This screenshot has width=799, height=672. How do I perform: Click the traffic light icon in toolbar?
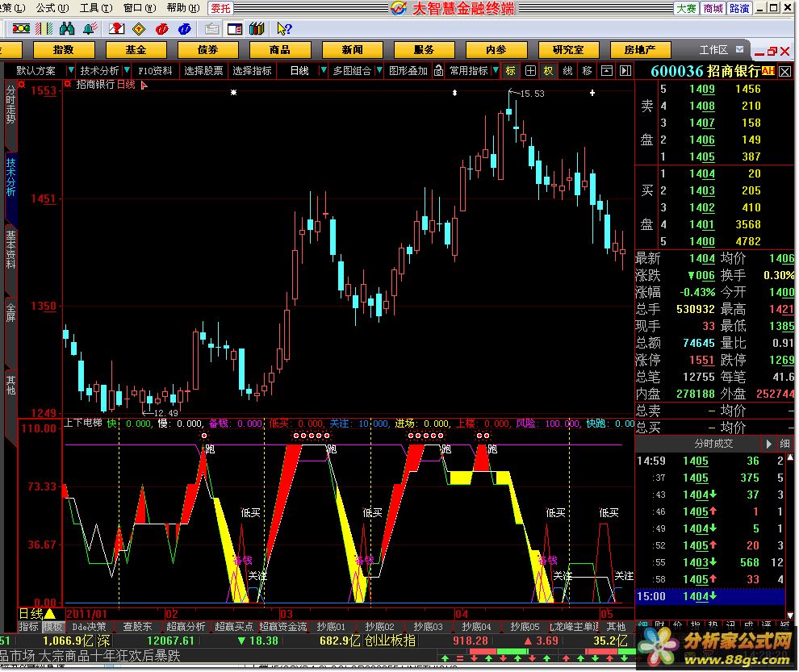(21, 29)
